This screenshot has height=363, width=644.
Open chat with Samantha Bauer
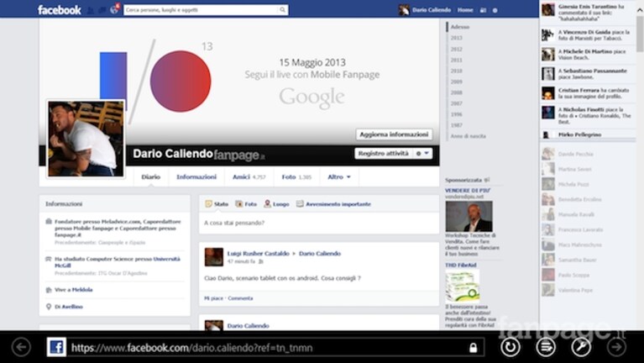(588, 260)
